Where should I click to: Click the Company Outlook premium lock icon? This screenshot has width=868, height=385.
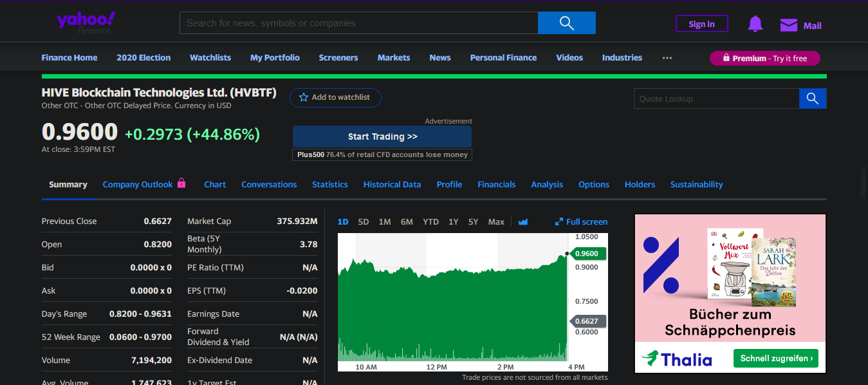(181, 183)
